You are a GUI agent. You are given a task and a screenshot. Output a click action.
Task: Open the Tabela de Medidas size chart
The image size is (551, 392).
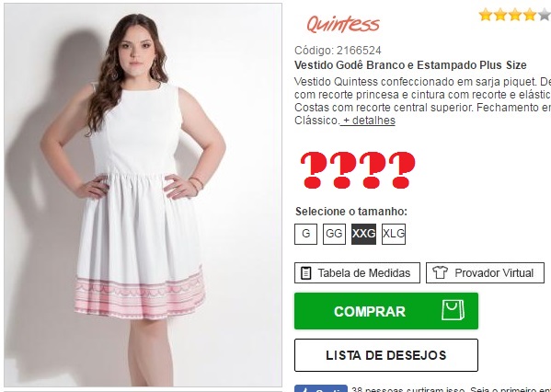pyautogui.click(x=357, y=272)
